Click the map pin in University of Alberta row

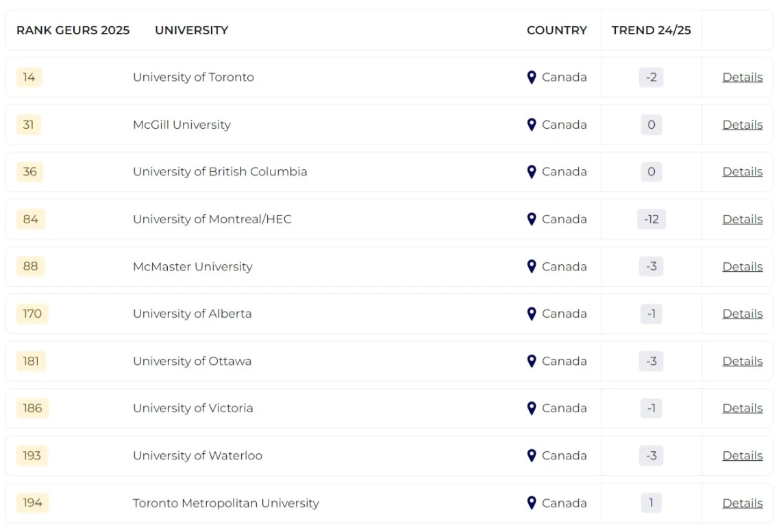tap(532, 314)
